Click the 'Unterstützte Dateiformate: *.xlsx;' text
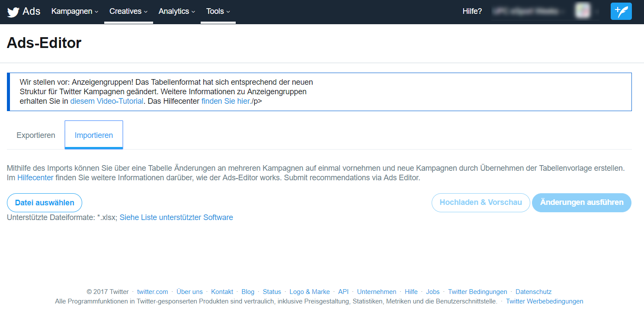644x316 pixels. (62, 217)
